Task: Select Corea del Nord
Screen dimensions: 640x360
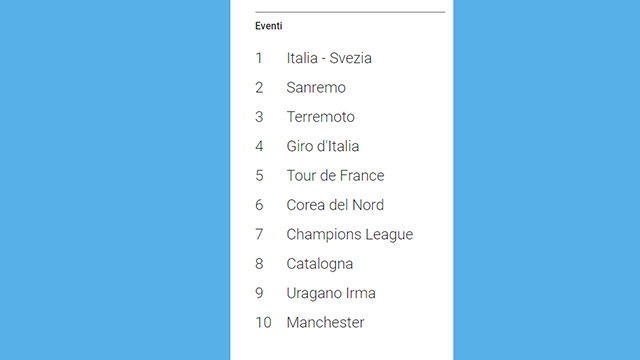Action: click(x=335, y=205)
